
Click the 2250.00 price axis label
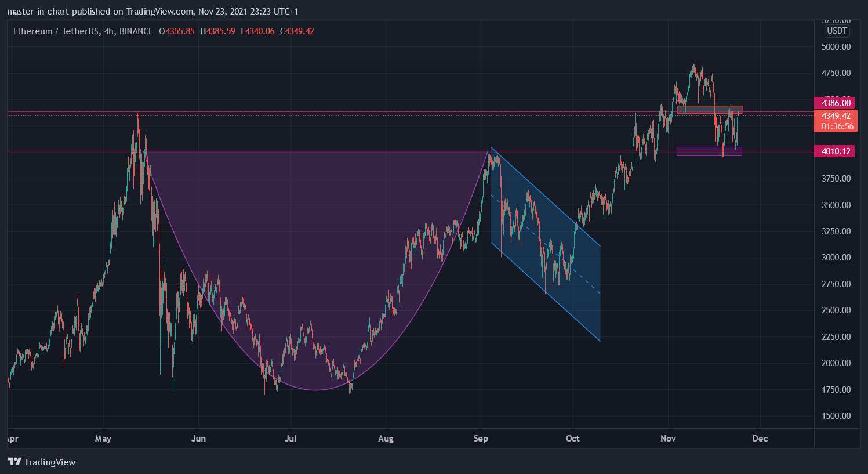click(836, 337)
